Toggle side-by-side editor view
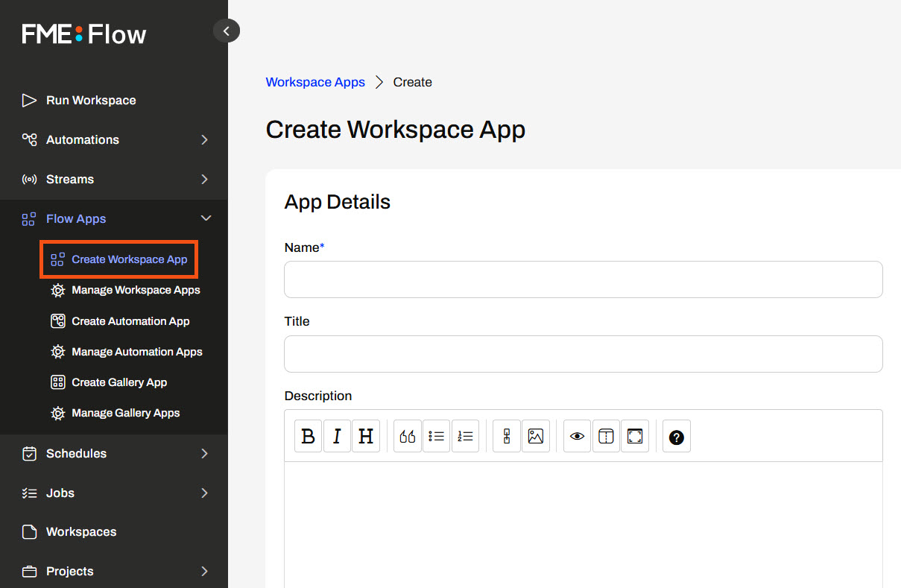 coord(606,437)
